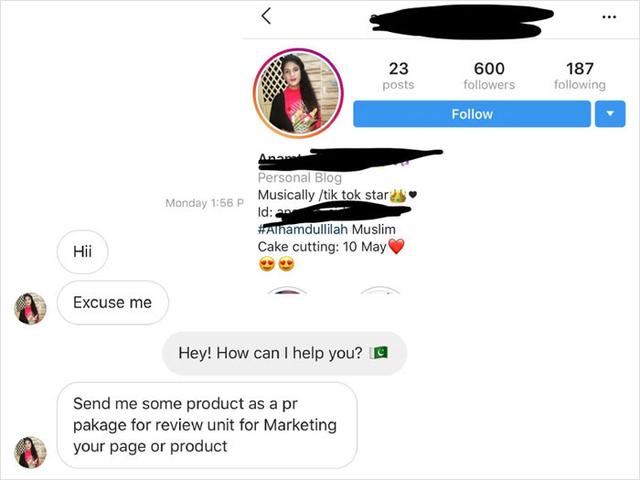Select the Send me some product message

pyautogui.click(x=207, y=425)
